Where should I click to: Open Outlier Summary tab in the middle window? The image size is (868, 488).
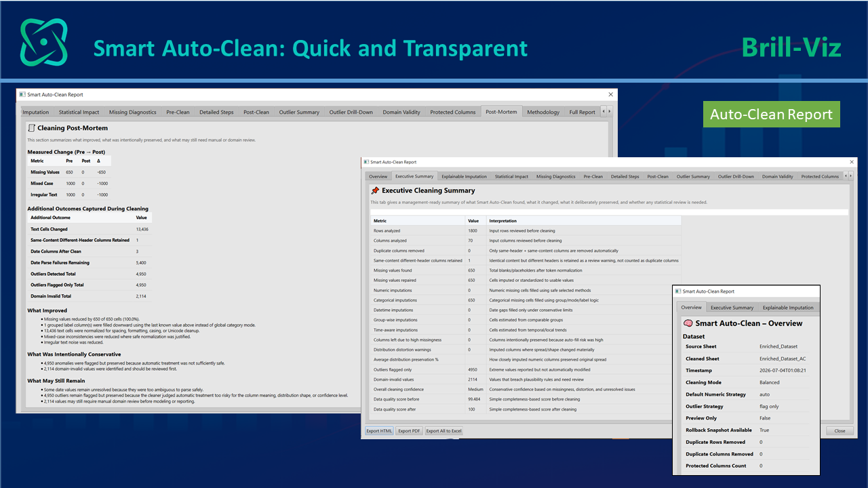692,176
